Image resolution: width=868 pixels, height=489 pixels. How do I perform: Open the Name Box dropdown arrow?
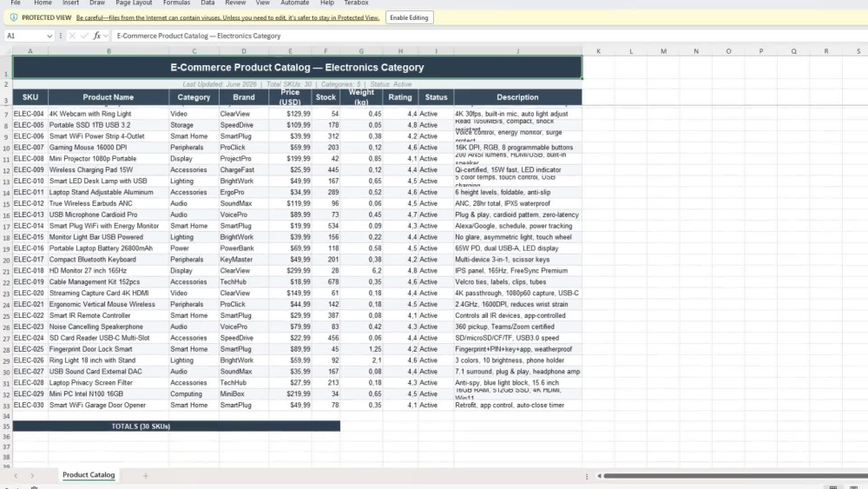(49, 36)
